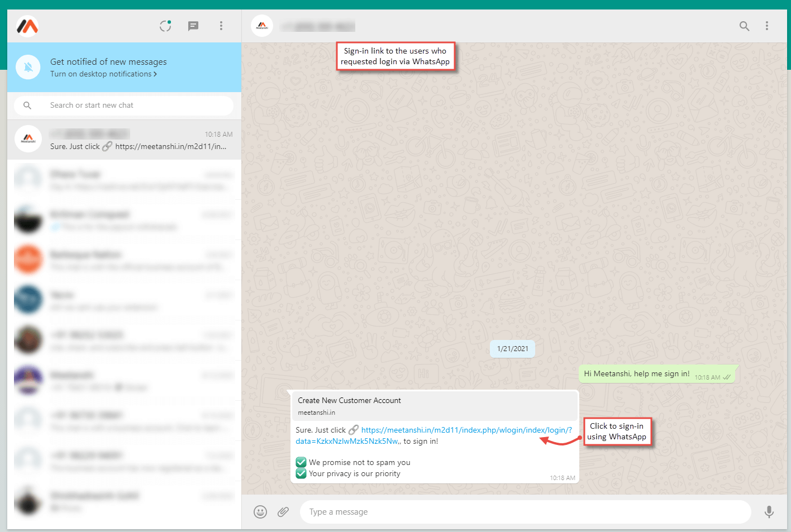Click the Search or start new chat field
Image resolution: width=791 pixels, height=532 pixels.
pyautogui.click(x=123, y=105)
